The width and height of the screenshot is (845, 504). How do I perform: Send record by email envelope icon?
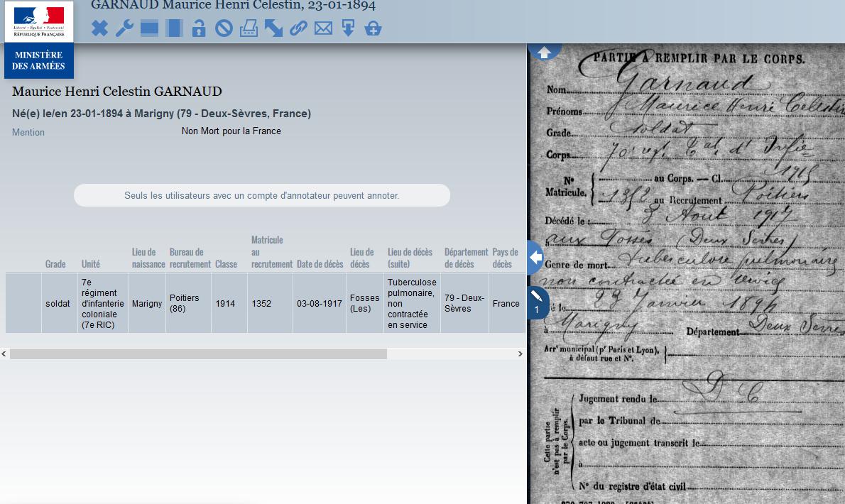coord(323,28)
